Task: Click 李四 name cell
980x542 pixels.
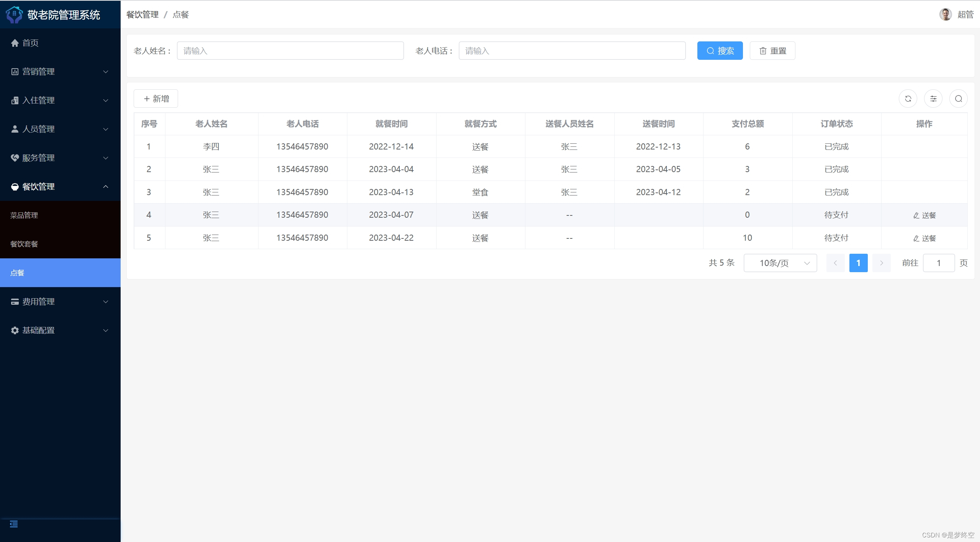Action: [211, 146]
